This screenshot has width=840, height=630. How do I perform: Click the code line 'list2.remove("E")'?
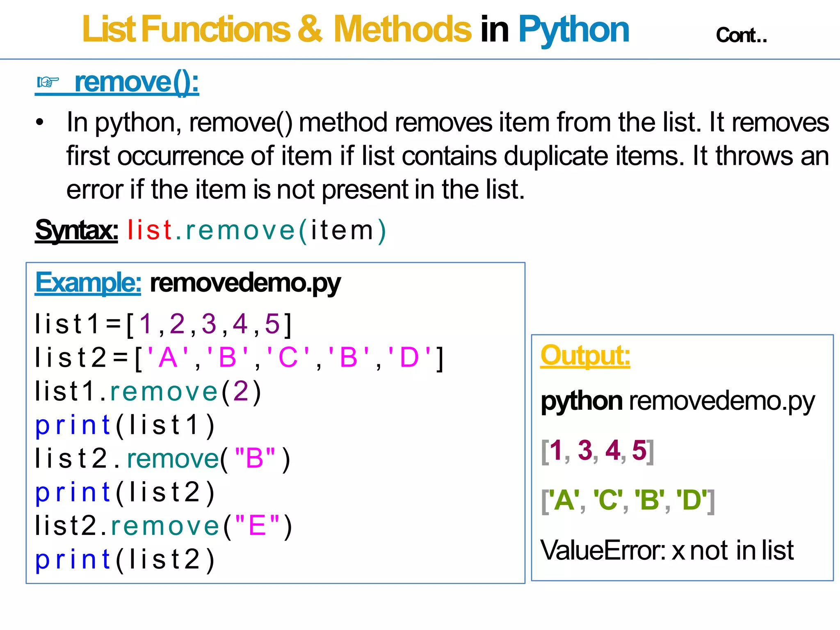164,526
